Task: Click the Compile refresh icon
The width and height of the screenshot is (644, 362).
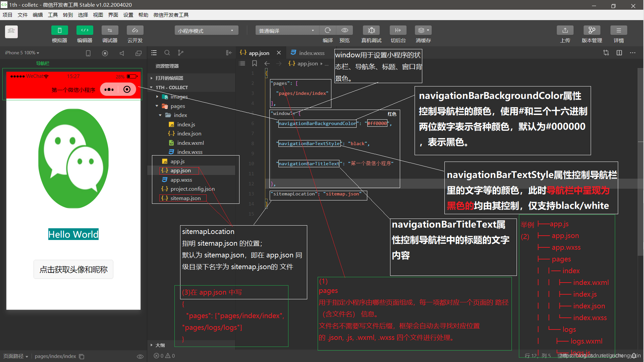Action: click(x=328, y=31)
